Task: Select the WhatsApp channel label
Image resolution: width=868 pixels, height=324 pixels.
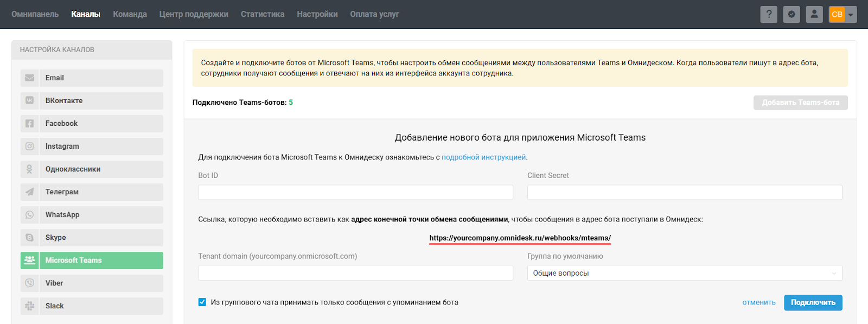Action: tap(62, 215)
